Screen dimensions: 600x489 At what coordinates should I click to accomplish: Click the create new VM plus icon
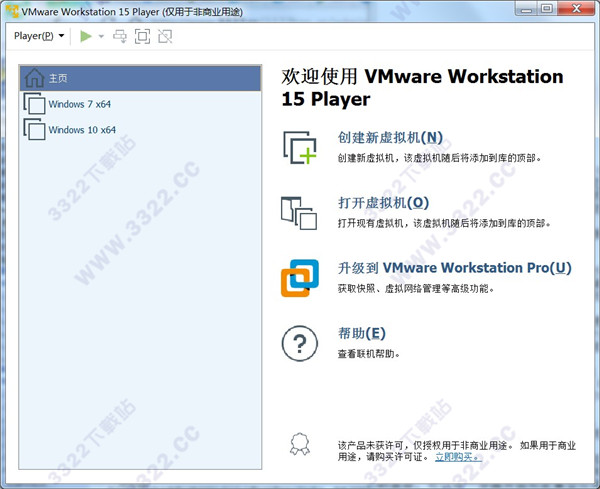point(300,148)
